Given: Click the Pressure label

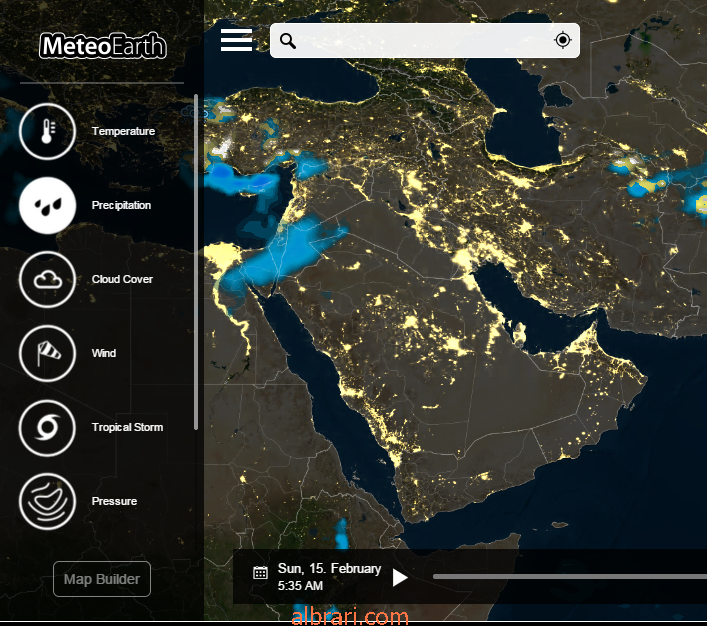Looking at the screenshot, I should 114,501.
